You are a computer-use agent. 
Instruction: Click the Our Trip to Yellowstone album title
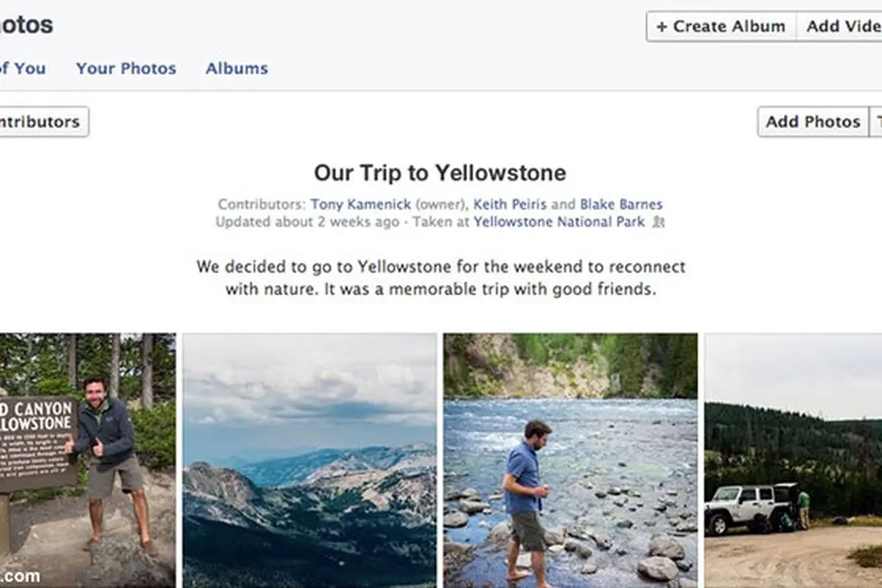click(440, 173)
